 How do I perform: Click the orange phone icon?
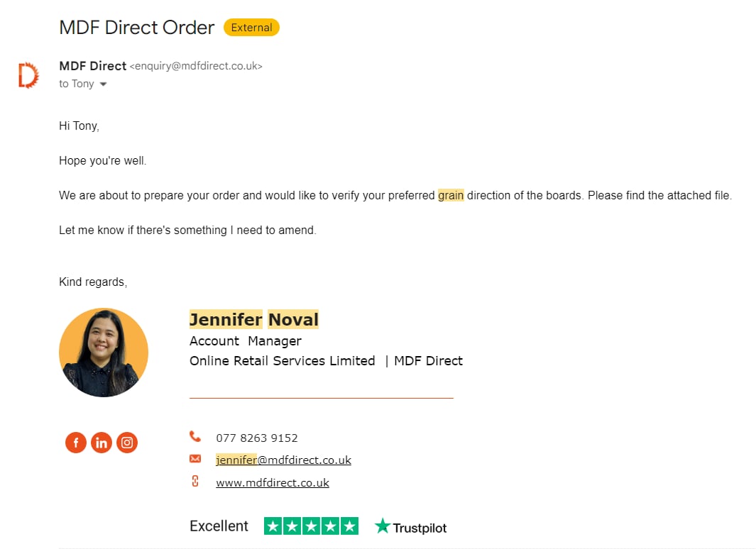point(195,437)
